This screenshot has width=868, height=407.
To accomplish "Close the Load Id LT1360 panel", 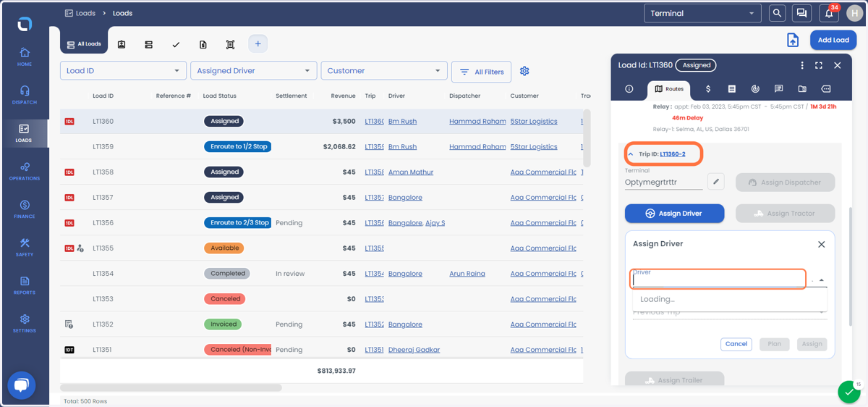I will click(x=837, y=65).
